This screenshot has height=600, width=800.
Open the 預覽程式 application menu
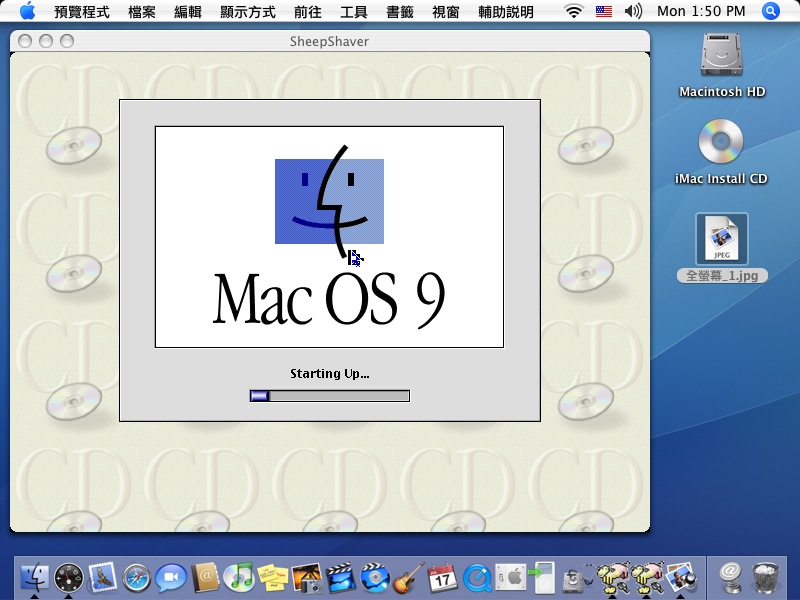(x=82, y=11)
